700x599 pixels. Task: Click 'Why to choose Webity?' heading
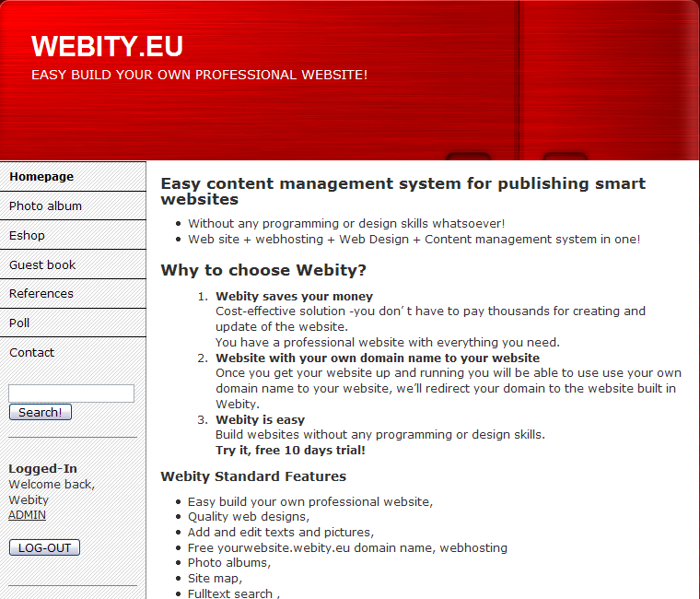coord(263,270)
